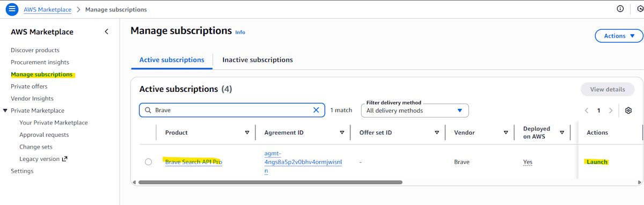Click Info link beside Manage subscriptions
Viewport: 644px width, 205px height.
(x=240, y=32)
